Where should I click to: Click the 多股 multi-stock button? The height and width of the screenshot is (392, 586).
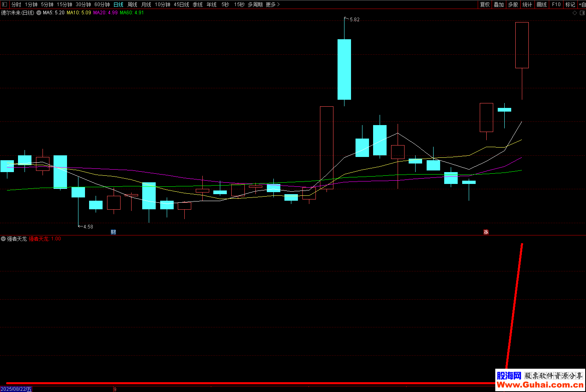coord(513,4)
